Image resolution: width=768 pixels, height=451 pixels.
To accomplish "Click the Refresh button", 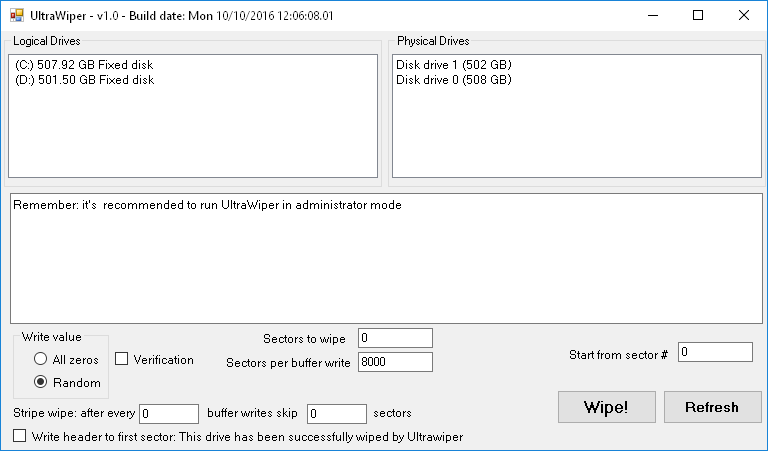I will 712,407.
